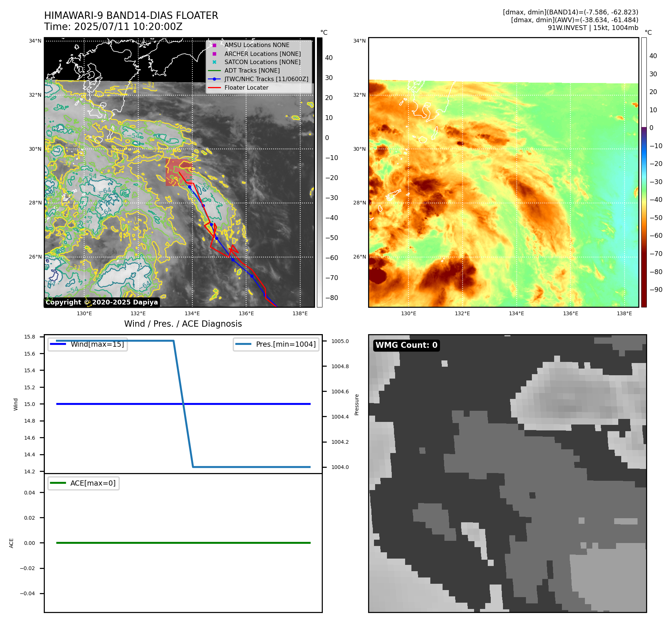Click the '91W.INVEST | 15kt, 1004mb' text
This screenshot has height=626, width=672.
593,28
